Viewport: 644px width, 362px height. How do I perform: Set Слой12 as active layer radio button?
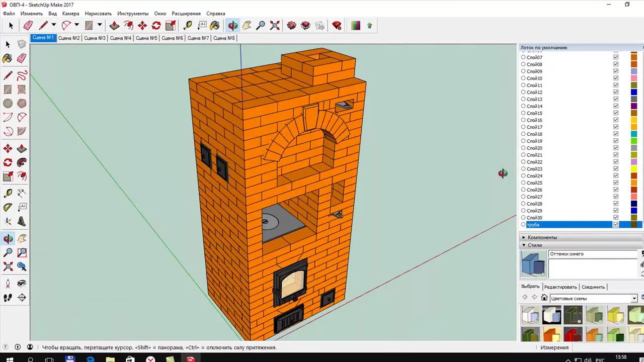click(x=523, y=93)
